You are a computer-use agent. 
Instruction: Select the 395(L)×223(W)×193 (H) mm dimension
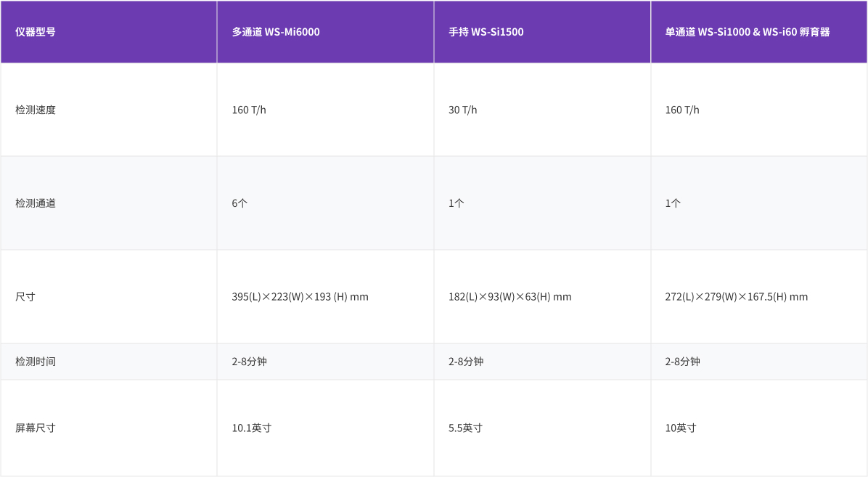[300, 297]
